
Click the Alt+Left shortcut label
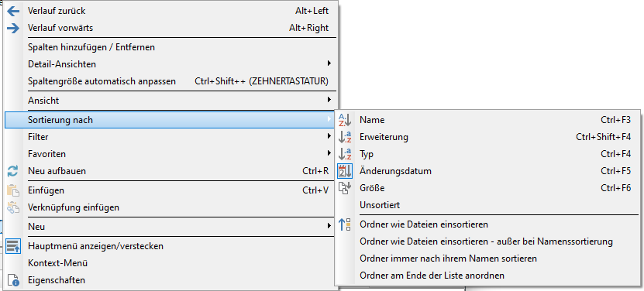click(312, 11)
